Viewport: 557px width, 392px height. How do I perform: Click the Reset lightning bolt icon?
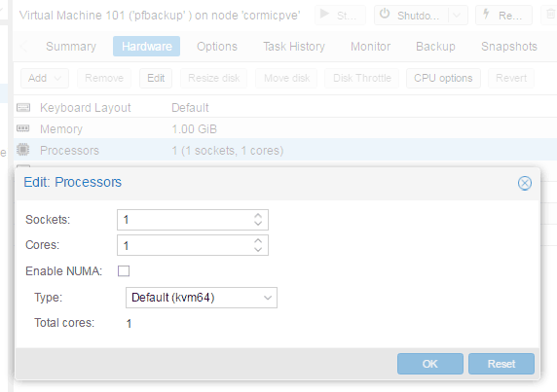pyautogui.click(x=486, y=15)
